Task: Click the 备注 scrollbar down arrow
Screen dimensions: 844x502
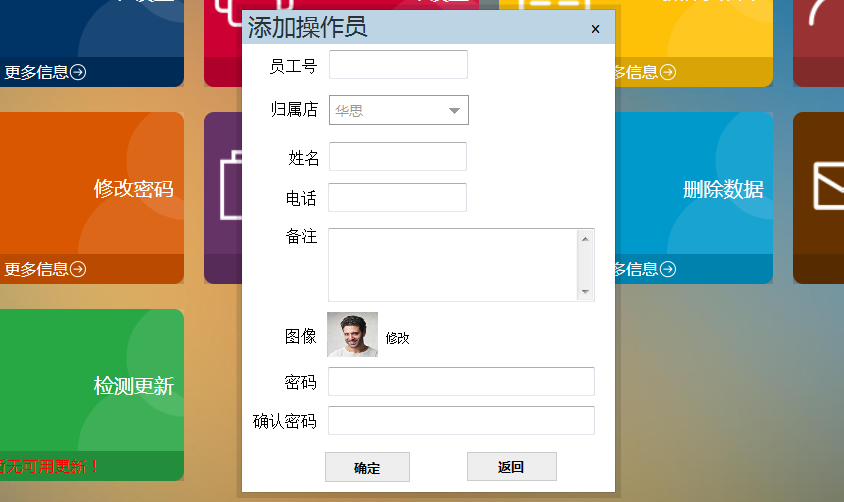Action: point(585,292)
